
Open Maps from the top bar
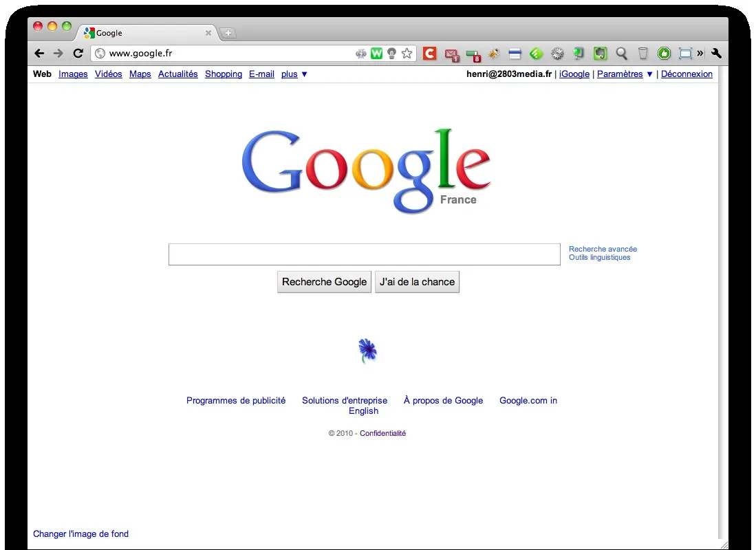click(x=140, y=74)
